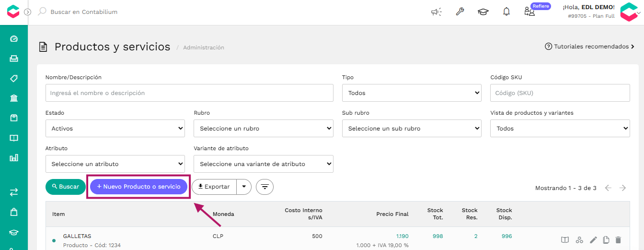
Task: Click the Costo Interno s/IVA column header
Action: click(x=303, y=214)
